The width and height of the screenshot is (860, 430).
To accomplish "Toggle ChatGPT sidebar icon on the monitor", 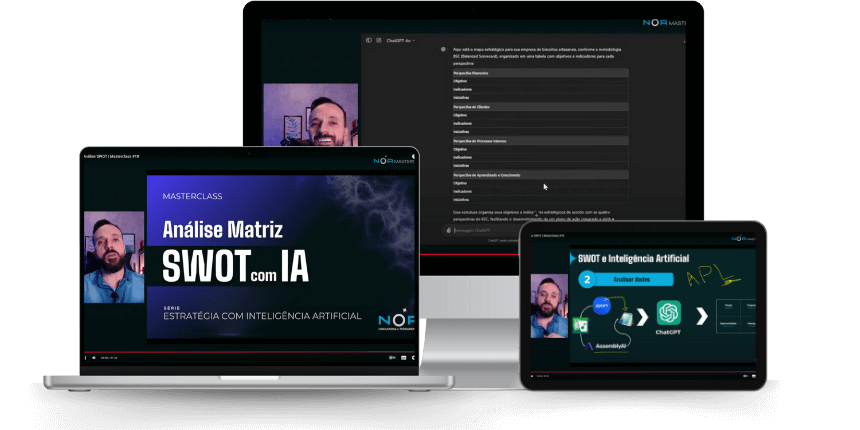I will pyautogui.click(x=368, y=40).
